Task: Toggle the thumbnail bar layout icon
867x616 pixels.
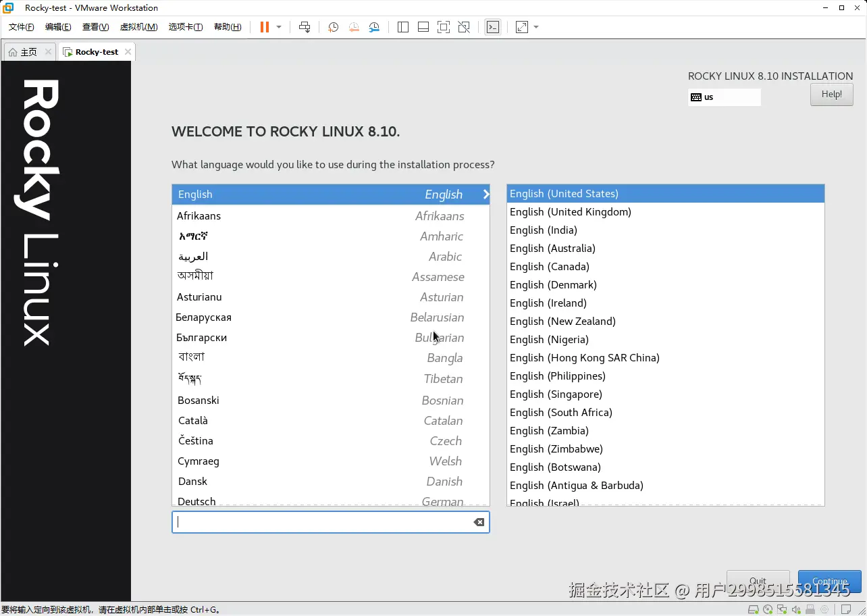Action: tap(423, 27)
